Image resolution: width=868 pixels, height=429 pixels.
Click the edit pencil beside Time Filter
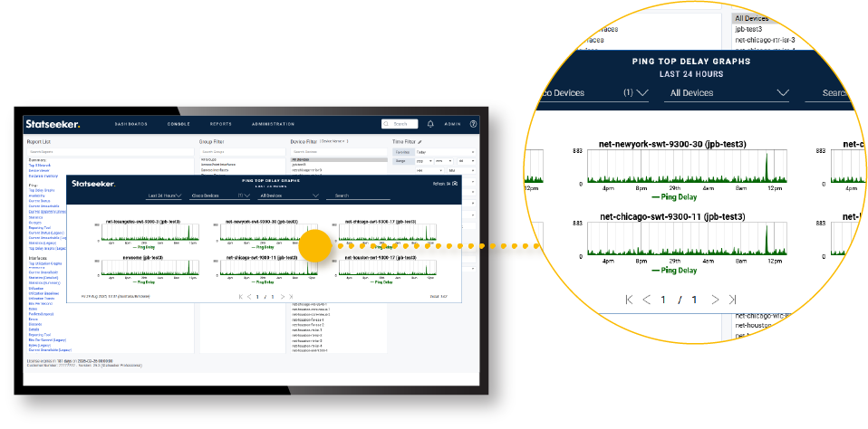tap(420, 142)
